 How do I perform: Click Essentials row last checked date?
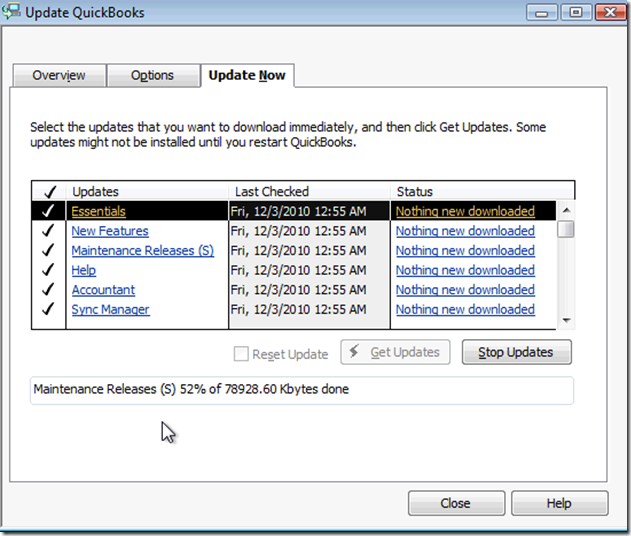click(299, 211)
